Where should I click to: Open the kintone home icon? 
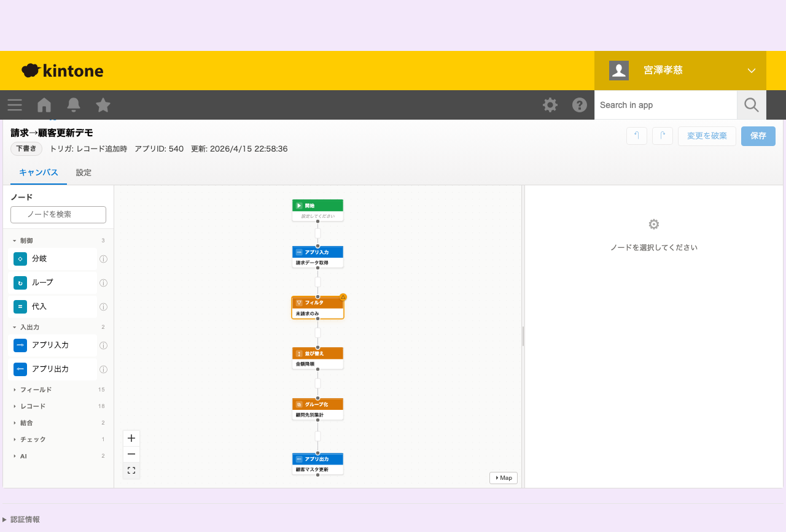44,105
